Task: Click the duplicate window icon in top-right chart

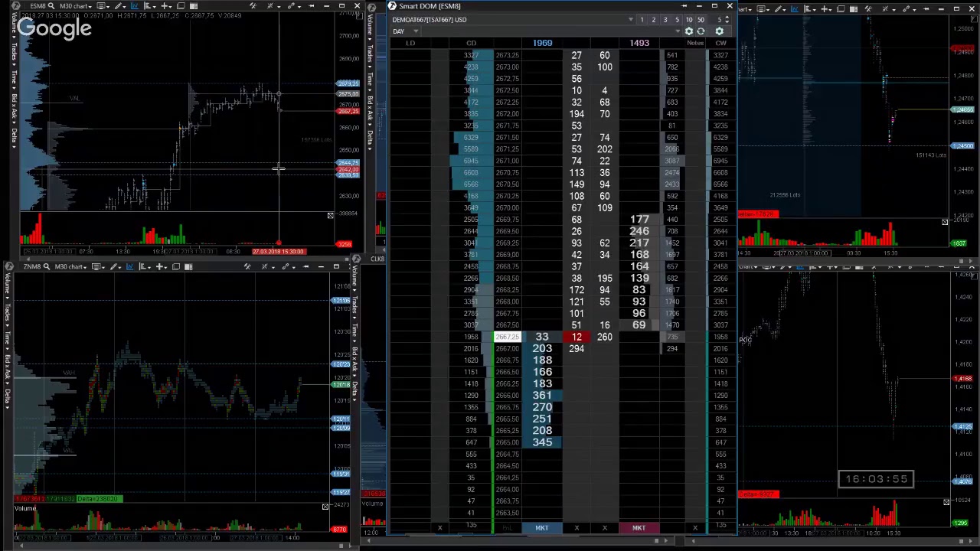Action: coord(841,9)
